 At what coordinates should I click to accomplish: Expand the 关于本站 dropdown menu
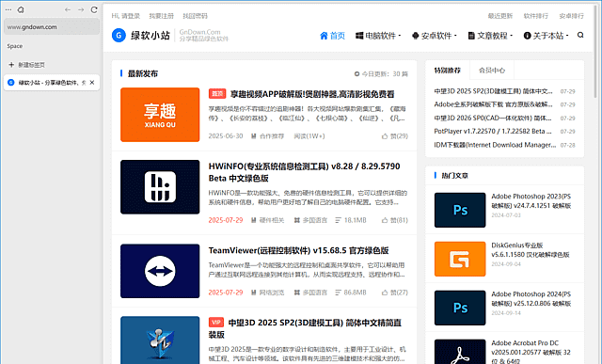pyautogui.click(x=546, y=36)
